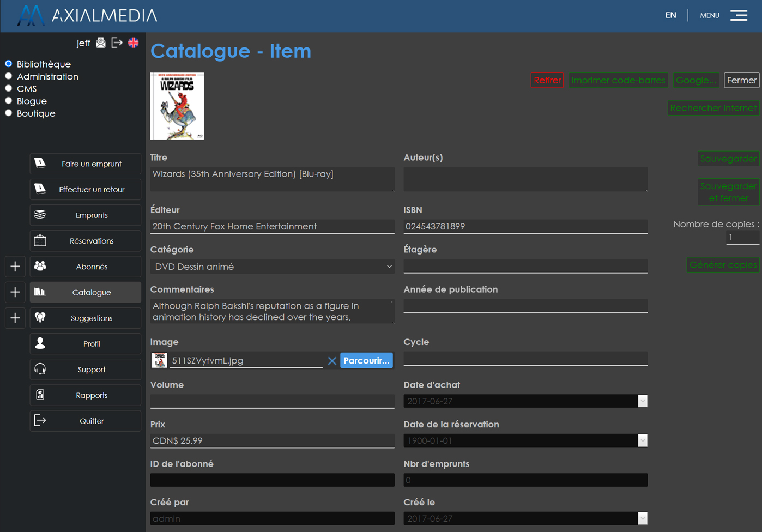Choose the Boutique radio option
The image size is (762, 532).
click(9, 113)
